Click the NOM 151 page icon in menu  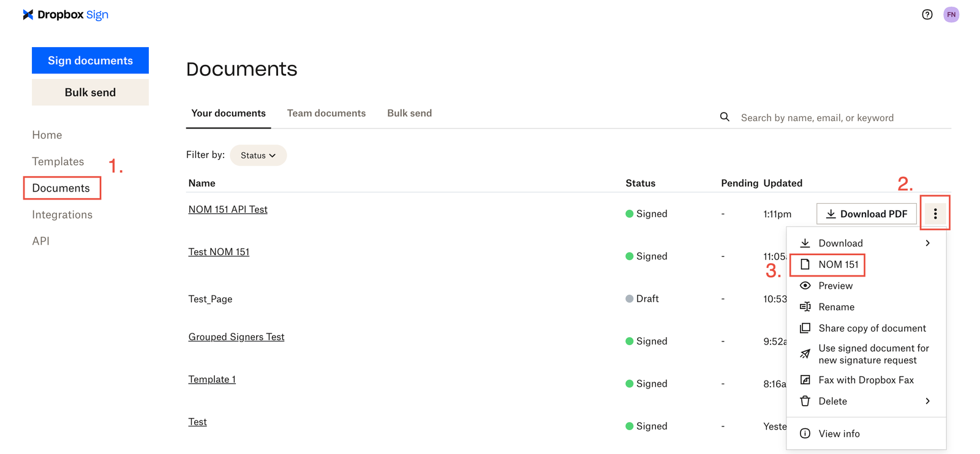point(805,264)
